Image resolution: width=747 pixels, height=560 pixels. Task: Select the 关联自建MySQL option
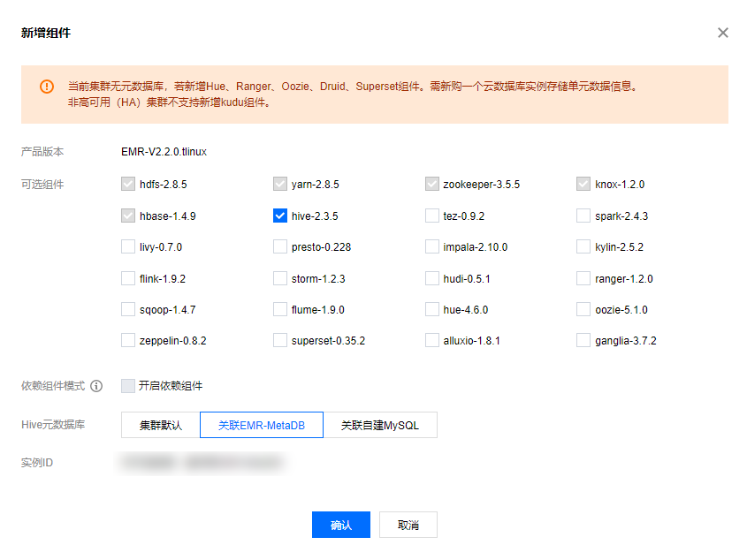382,425
